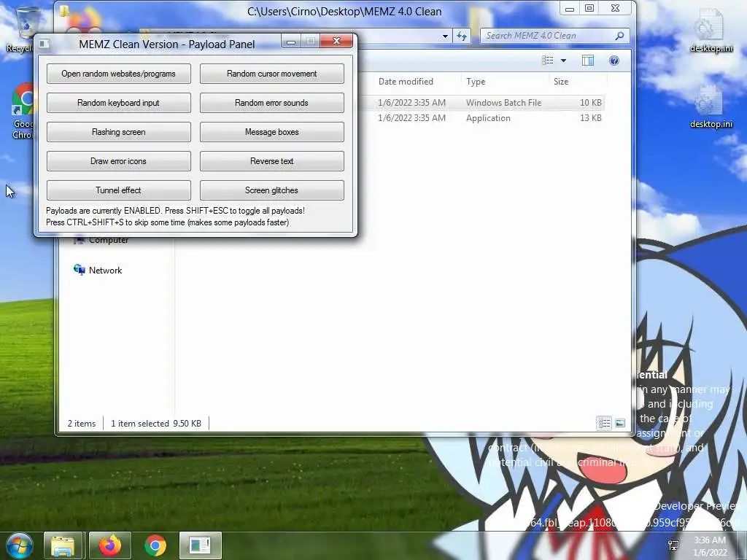This screenshot has width=747, height=560.
Task: Toggle Screen glitches payload
Action: (271, 190)
